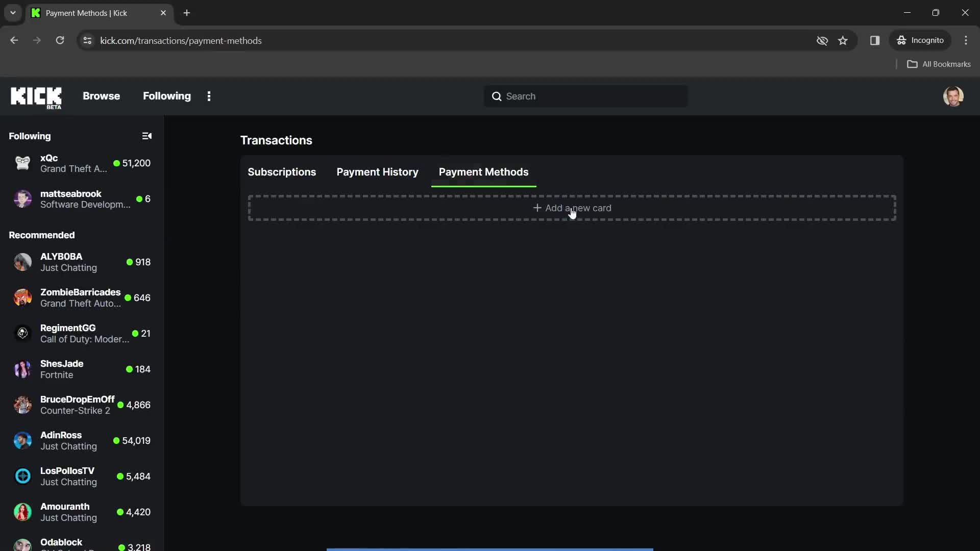Select the Payment History tab
980x551 pixels.
[x=377, y=172]
